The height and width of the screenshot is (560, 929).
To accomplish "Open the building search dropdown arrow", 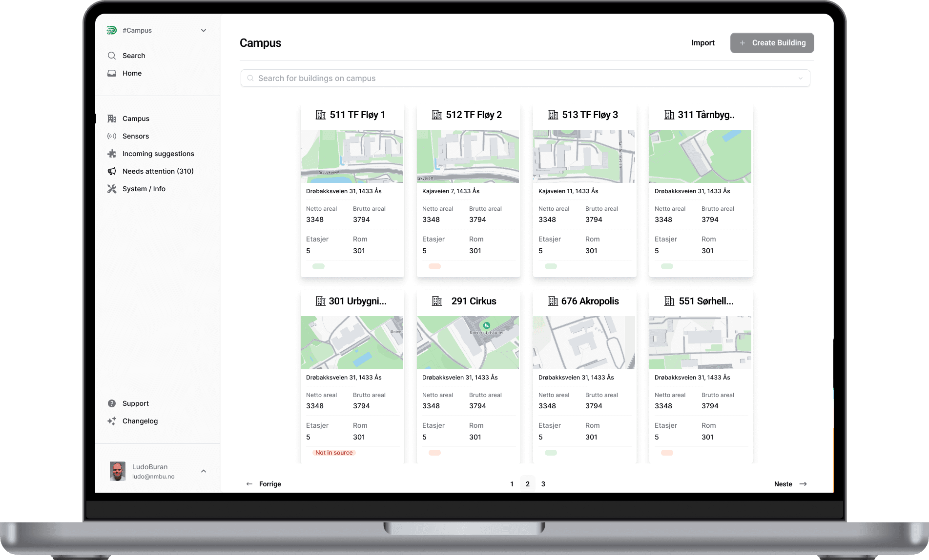I will [x=801, y=78].
